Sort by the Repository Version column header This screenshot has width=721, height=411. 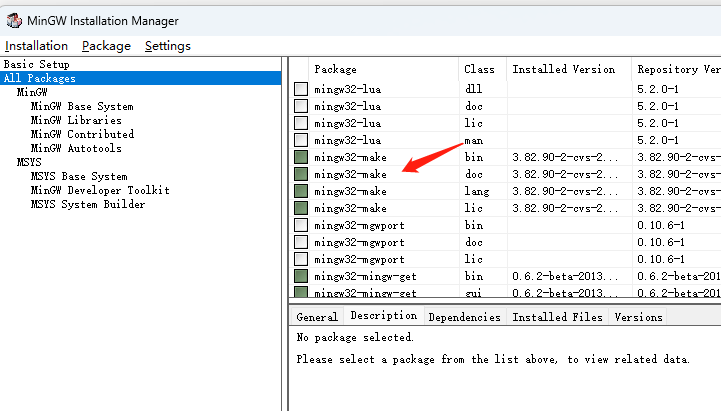click(x=676, y=69)
